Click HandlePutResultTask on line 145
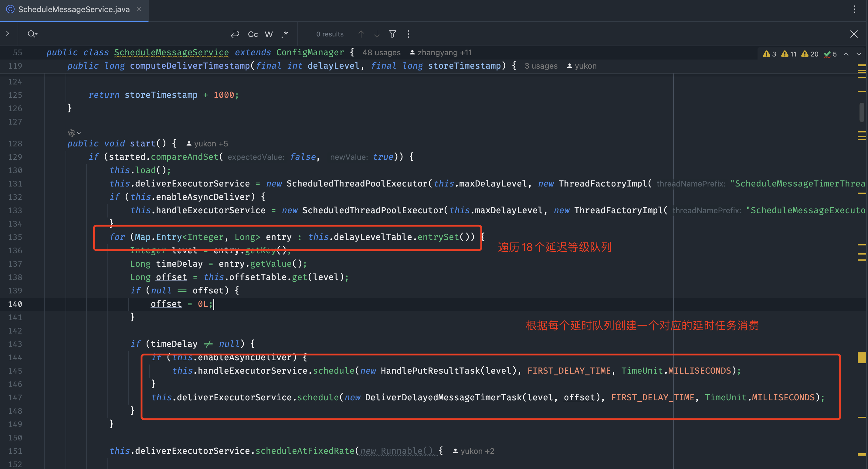 pyautogui.click(x=430, y=371)
